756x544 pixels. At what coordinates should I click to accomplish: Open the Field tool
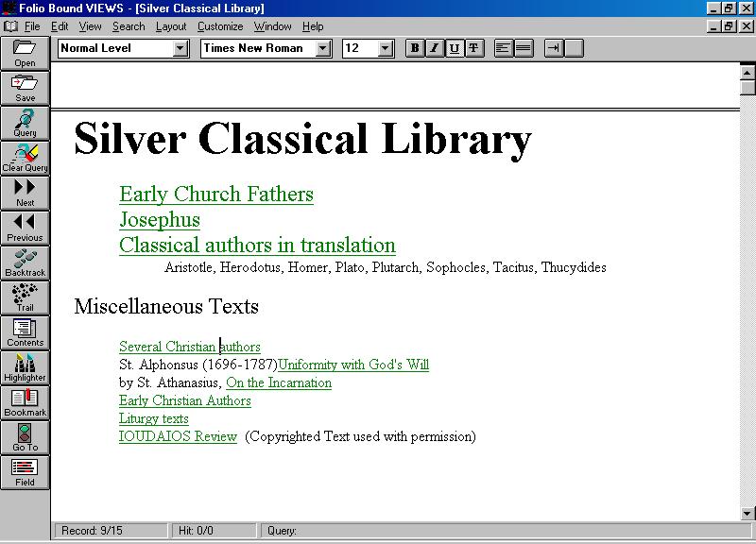click(x=26, y=473)
